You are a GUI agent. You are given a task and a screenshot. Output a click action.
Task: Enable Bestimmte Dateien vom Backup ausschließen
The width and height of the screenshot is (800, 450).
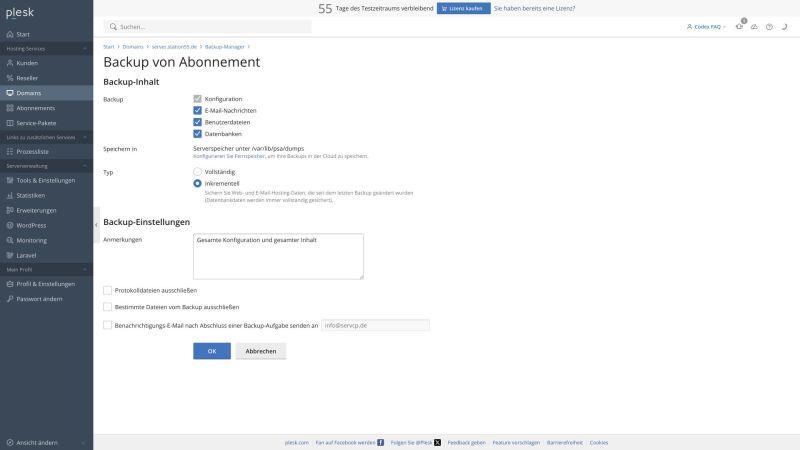tap(107, 307)
